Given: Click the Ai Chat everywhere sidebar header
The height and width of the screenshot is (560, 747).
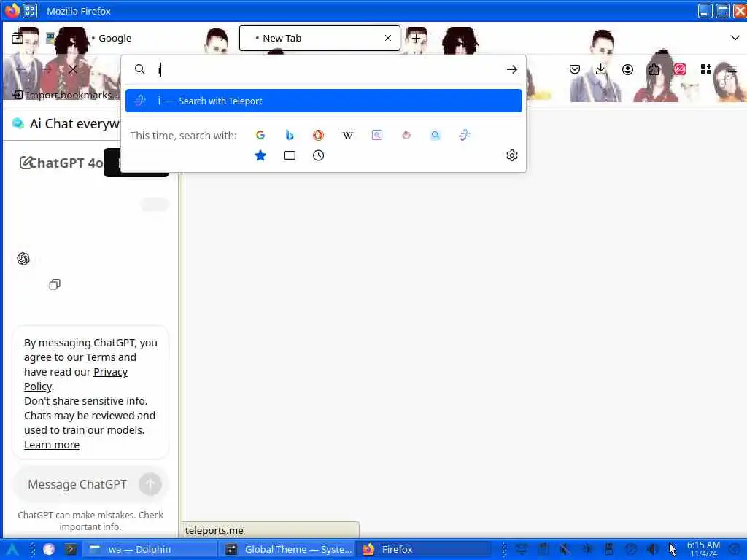Looking at the screenshot, I should click(66, 124).
